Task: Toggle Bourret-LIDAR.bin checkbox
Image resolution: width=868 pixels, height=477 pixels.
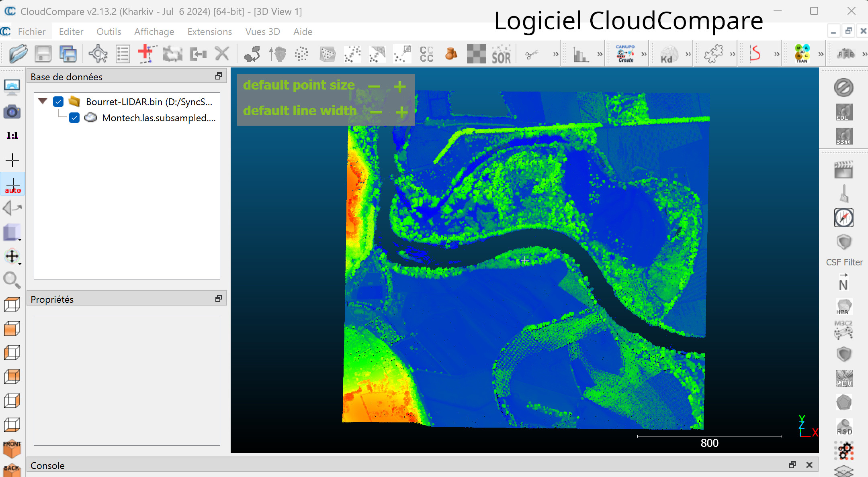Action: pyautogui.click(x=58, y=102)
